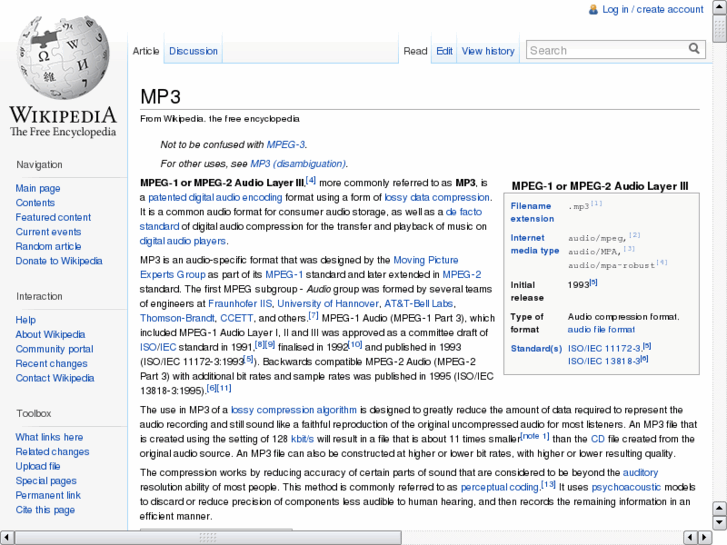This screenshot has height=545, width=727.
Task: Switch to the Discussion tab
Action: pos(193,51)
